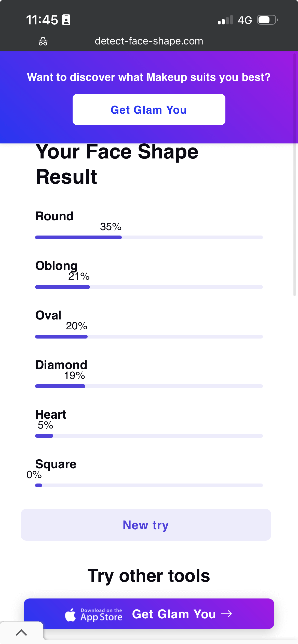Viewport: 298px width, 644px height.
Task: Click the detect-face-shape.com address bar
Action: point(149,41)
